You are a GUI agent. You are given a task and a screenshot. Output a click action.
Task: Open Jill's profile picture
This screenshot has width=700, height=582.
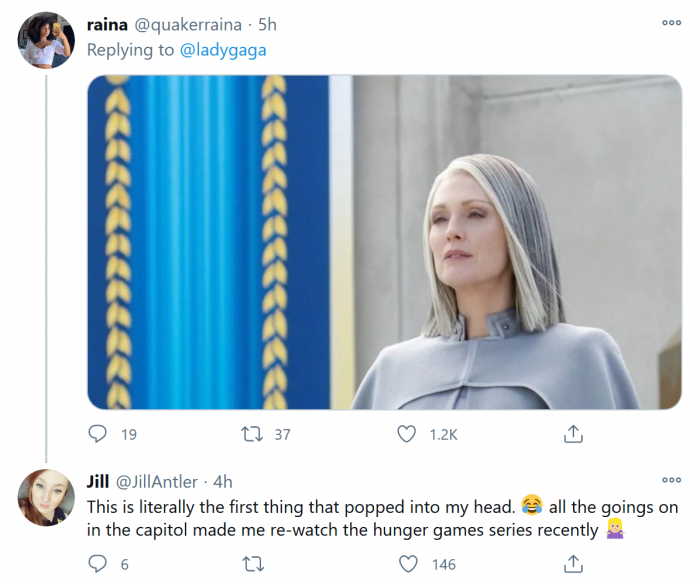pos(47,496)
